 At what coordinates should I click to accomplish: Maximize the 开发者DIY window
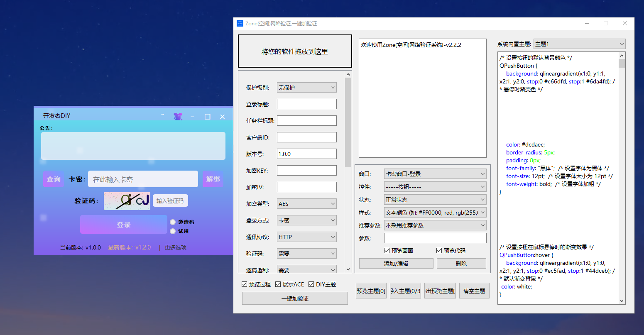click(x=208, y=117)
